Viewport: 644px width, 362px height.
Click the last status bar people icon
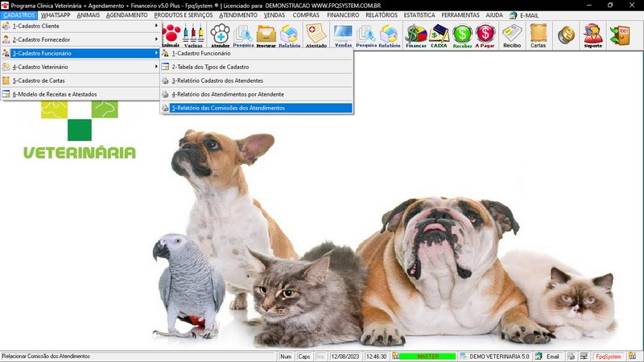pyautogui.click(x=633, y=356)
